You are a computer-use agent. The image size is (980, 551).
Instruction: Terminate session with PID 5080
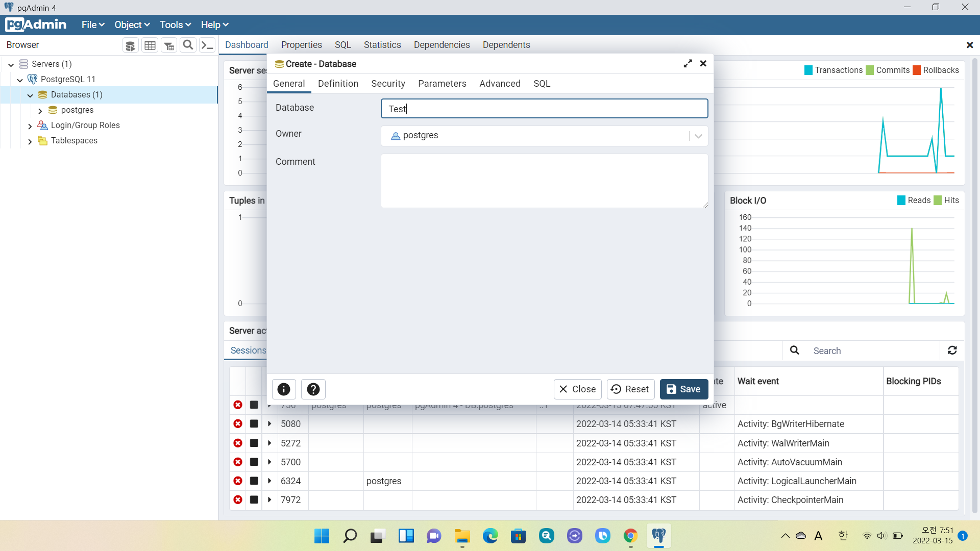click(x=238, y=424)
